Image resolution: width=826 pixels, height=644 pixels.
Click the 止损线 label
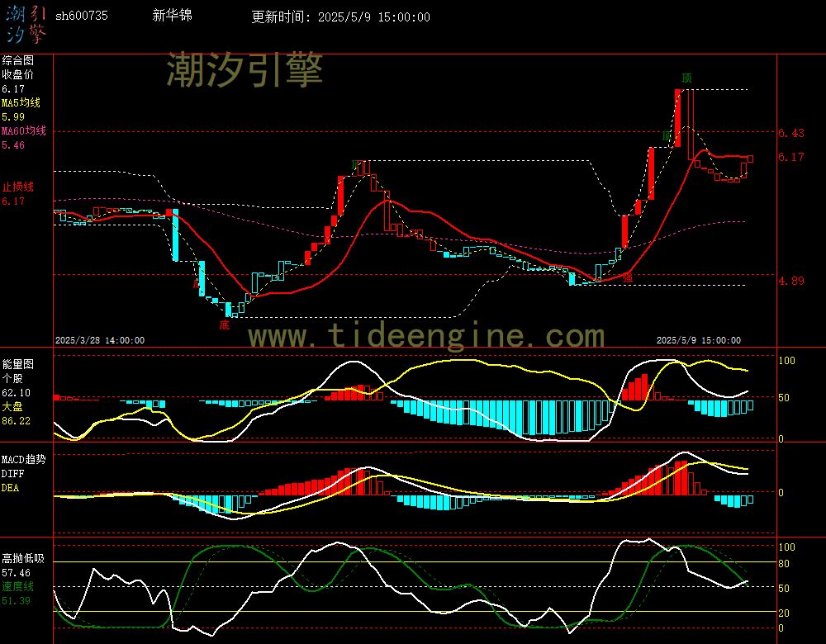pyautogui.click(x=18, y=187)
